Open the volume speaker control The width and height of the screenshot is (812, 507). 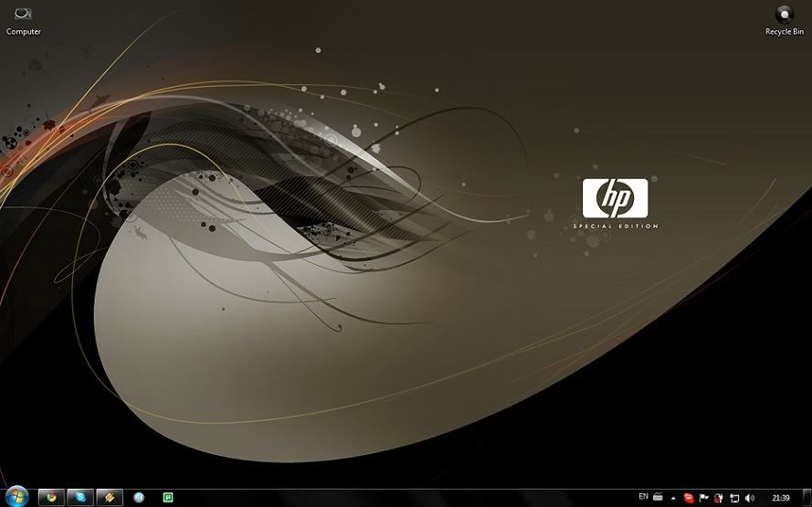[749, 498]
